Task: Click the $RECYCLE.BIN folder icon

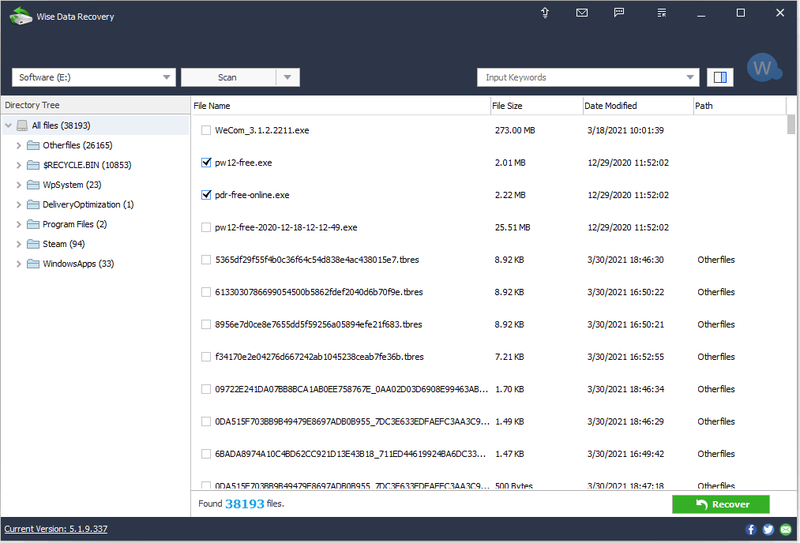Action: 33,165
